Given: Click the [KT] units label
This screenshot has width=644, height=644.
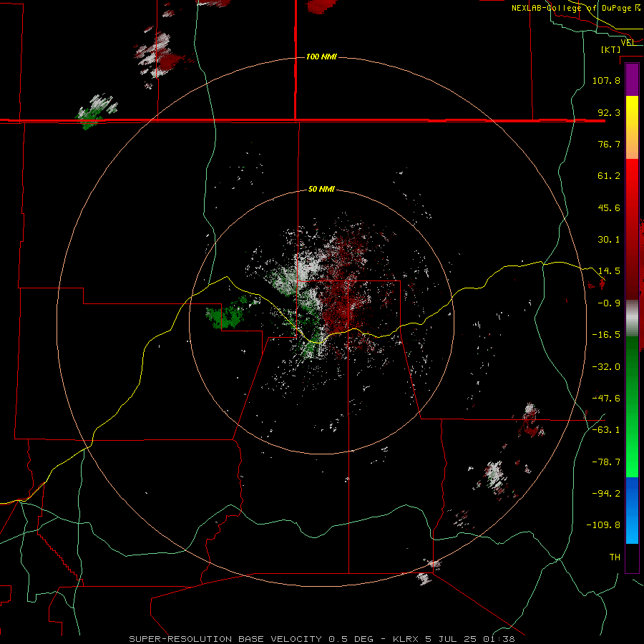Looking at the screenshot, I should [611, 49].
